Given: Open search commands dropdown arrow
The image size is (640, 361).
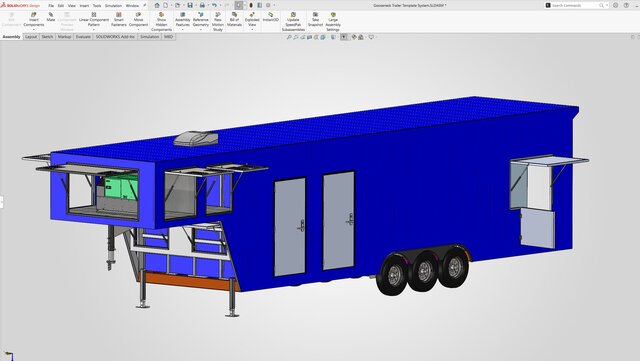Looking at the screenshot, I should 607,5.
